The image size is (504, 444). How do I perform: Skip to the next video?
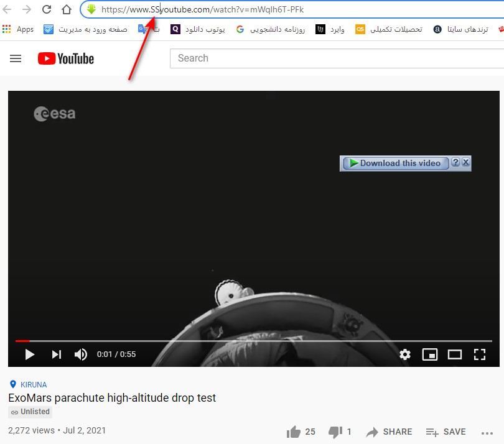[x=56, y=354]
